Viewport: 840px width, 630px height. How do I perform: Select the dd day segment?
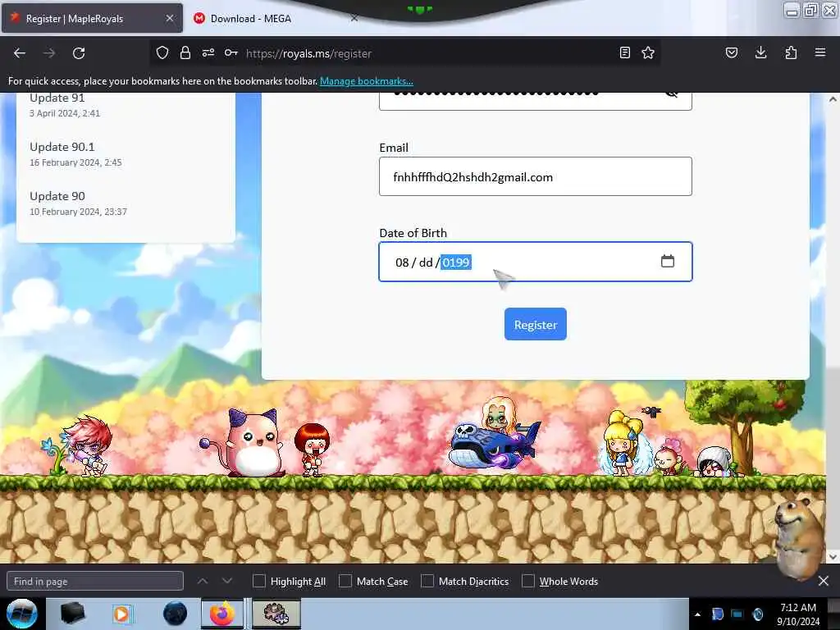426,262
